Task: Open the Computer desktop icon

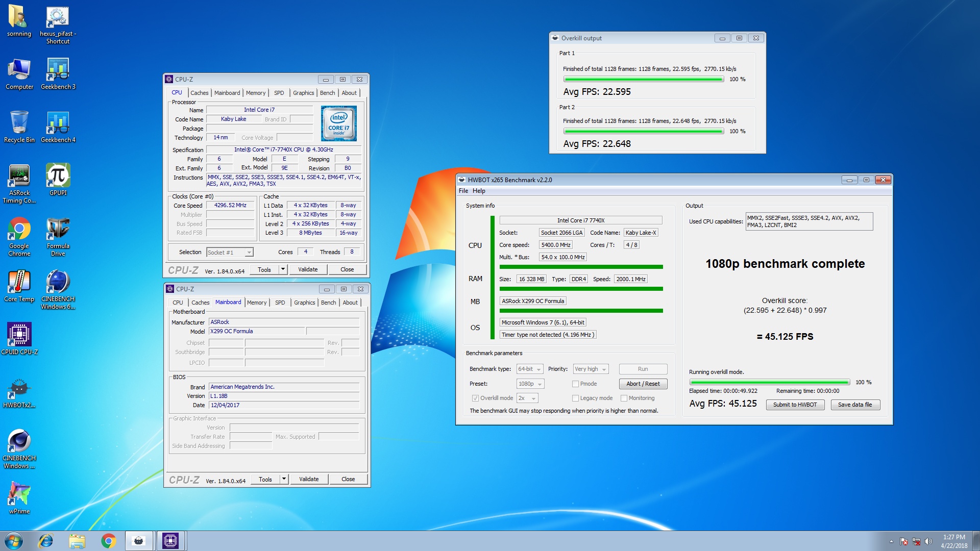Action: (x=19, y=74)
